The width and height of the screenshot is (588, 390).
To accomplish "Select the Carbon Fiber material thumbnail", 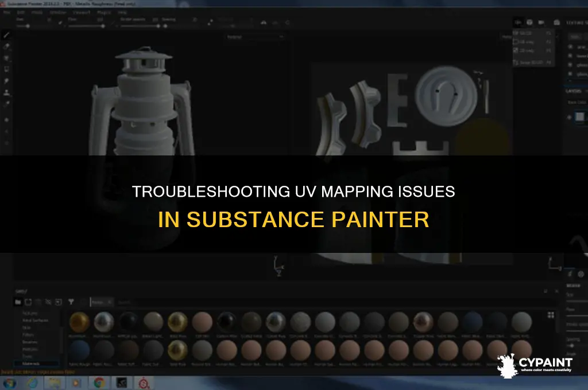I will [x=226, y=322].
